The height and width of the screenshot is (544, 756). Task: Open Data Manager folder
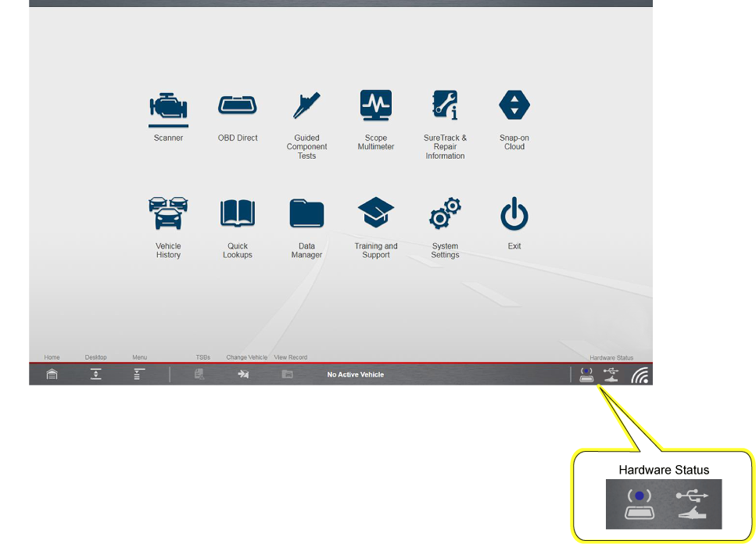coord(306,213)
